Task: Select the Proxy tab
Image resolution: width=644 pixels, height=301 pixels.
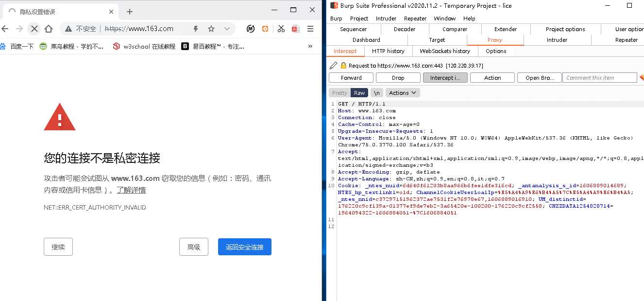Action: (x=495, y=40)
